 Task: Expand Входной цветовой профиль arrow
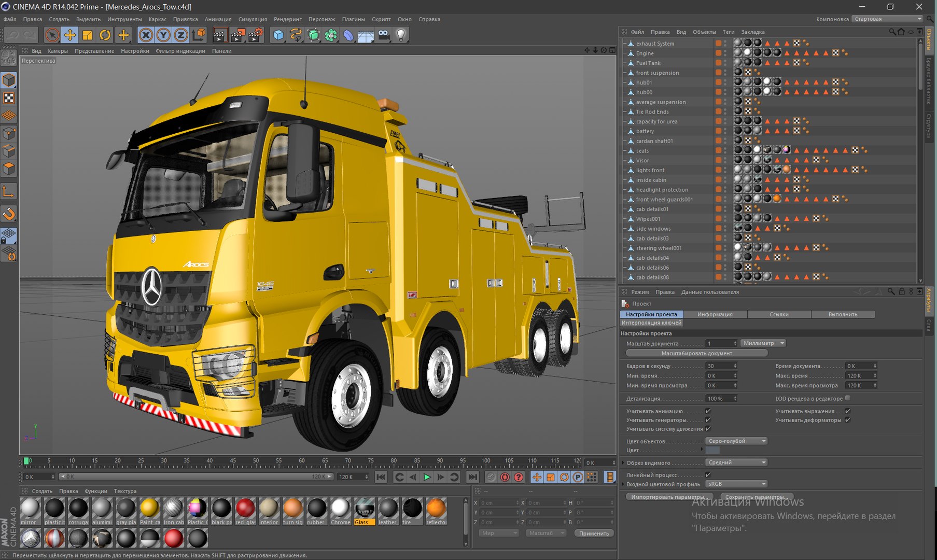tap(623, 484)
